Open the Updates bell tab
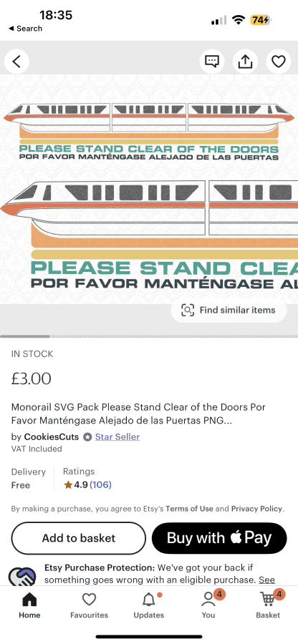298x644 pixels. (x=149, y=605)
